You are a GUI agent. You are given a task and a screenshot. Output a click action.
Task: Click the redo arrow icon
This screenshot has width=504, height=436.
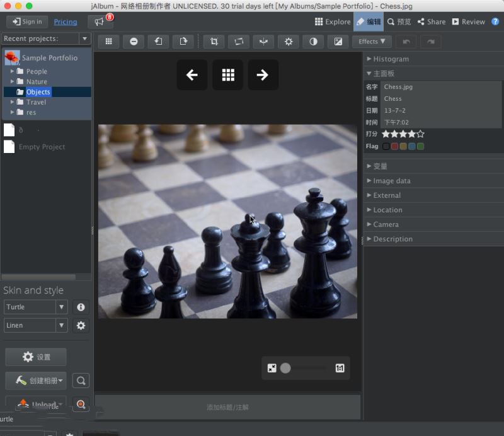(431, 42)
